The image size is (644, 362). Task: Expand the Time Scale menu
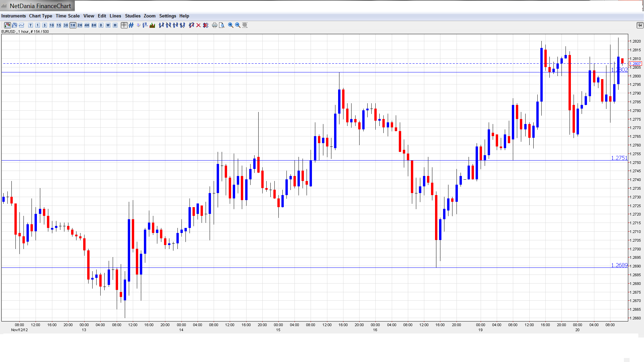(67, 16)
